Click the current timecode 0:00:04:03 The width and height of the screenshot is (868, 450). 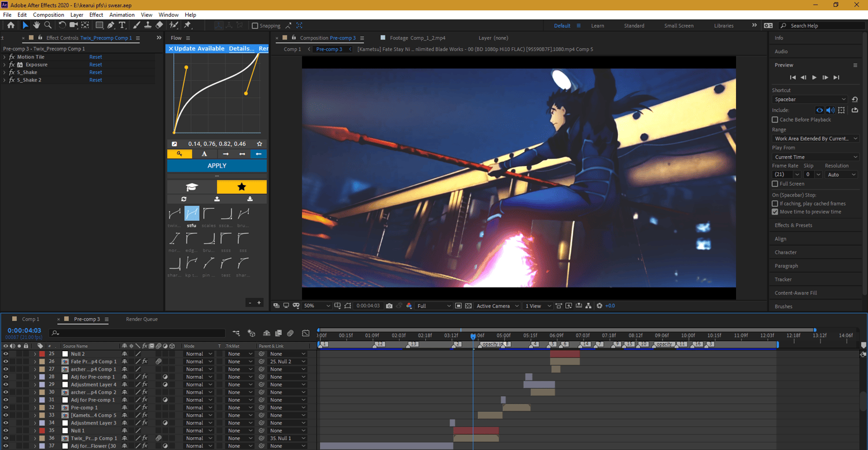pyautogui.click(x=24, y=331)
